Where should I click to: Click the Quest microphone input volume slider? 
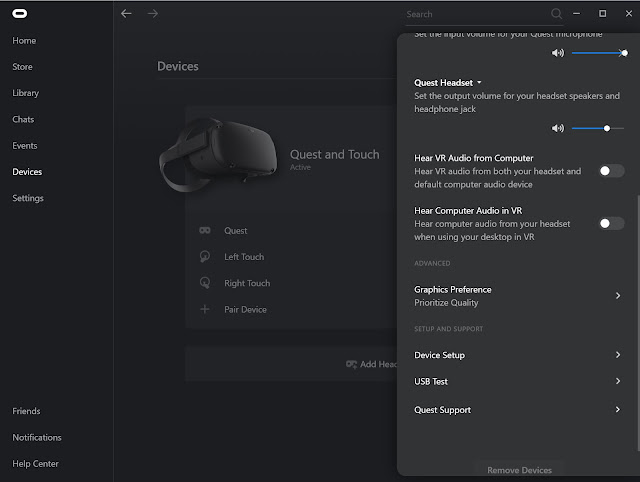[599, 53]
